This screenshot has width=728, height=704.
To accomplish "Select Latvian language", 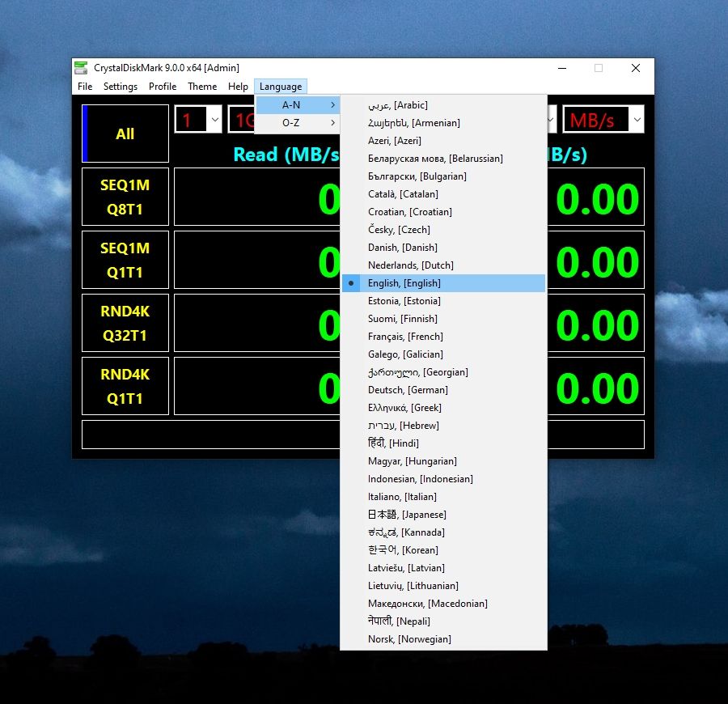I will (443, 568).
